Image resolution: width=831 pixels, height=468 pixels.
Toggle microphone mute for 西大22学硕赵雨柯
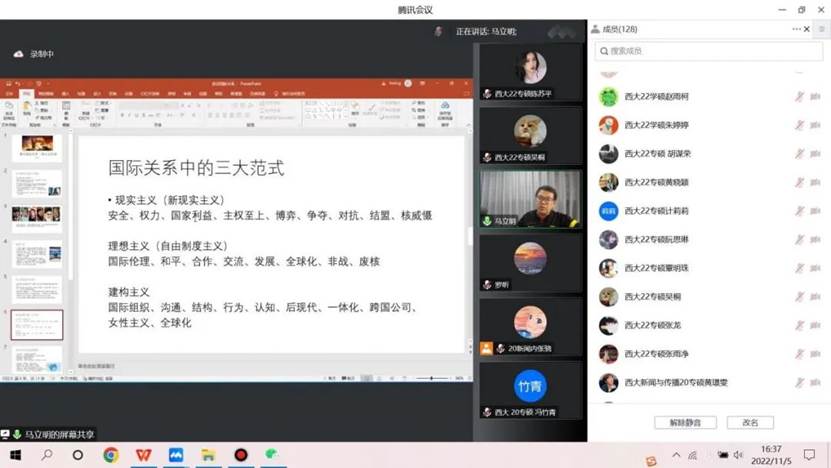pos(799,97)
